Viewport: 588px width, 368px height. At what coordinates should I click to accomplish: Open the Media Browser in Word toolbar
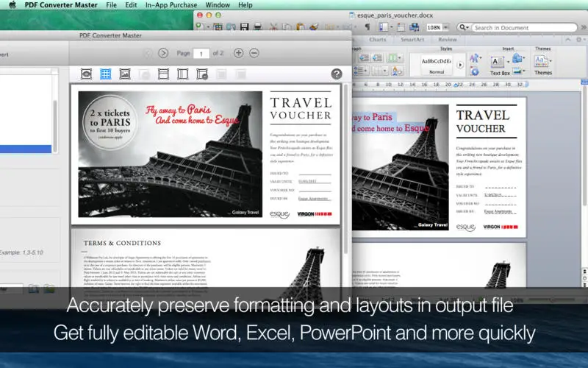[415, 27]
